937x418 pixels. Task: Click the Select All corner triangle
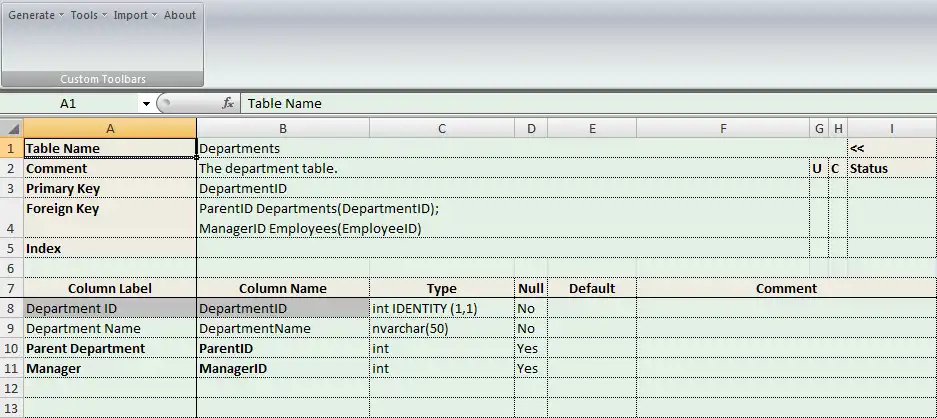pos(12,128)
